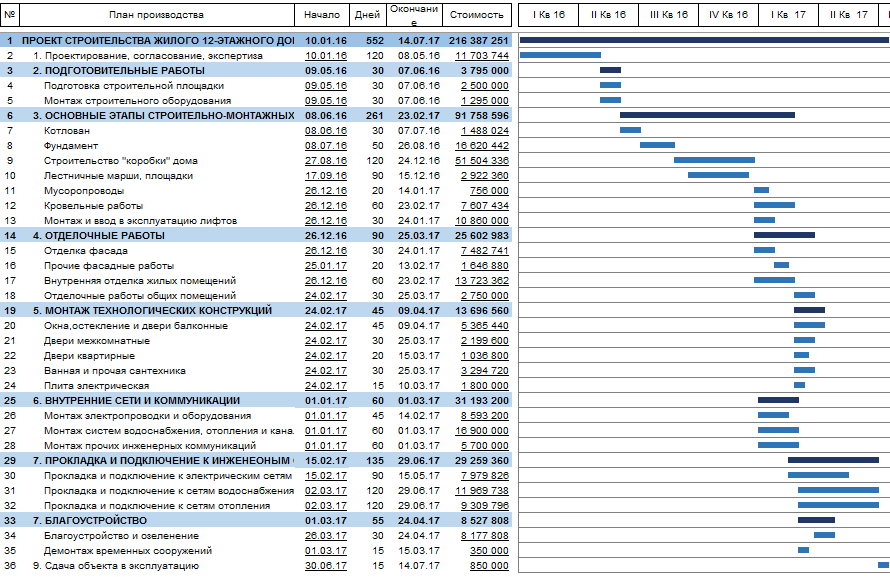Image resolution: width=890 pixels, height=577 pixels.
Task: Click task 'Кровельные работы'
Action: (94, 206)
